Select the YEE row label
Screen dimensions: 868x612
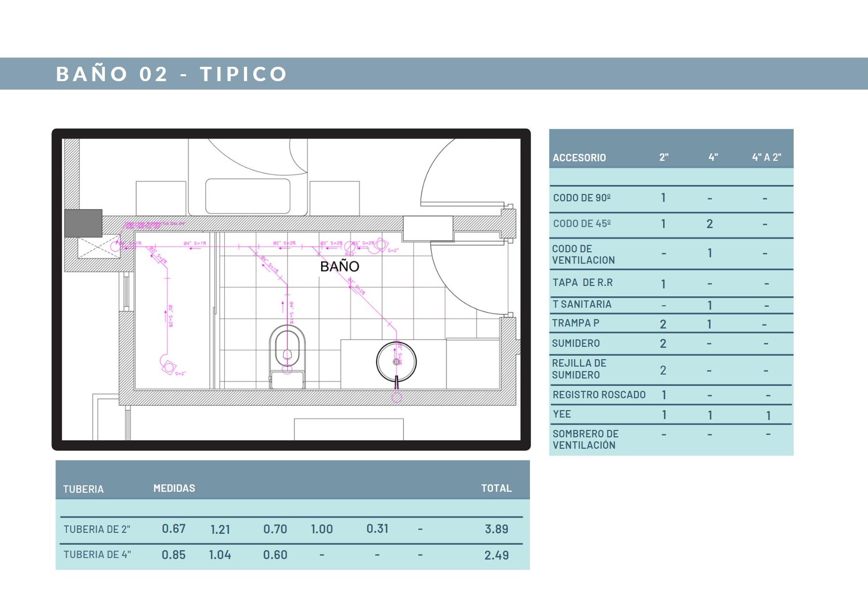pos(562,414)
